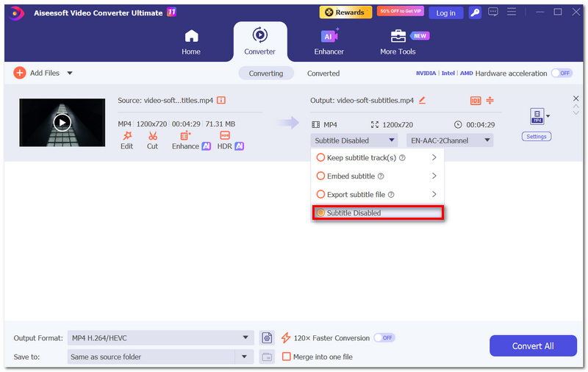Click help icon beside Keep subtitle track(s)

(x=402, y=158)
